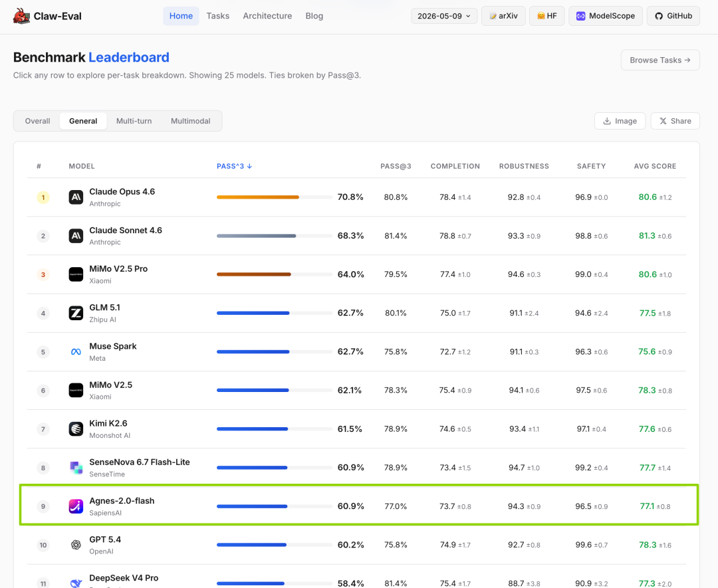The width and height of the screenshot is (718, 588).
Task: Click the MiMo V2.5 Pro model name
Action: click(118, 268)
